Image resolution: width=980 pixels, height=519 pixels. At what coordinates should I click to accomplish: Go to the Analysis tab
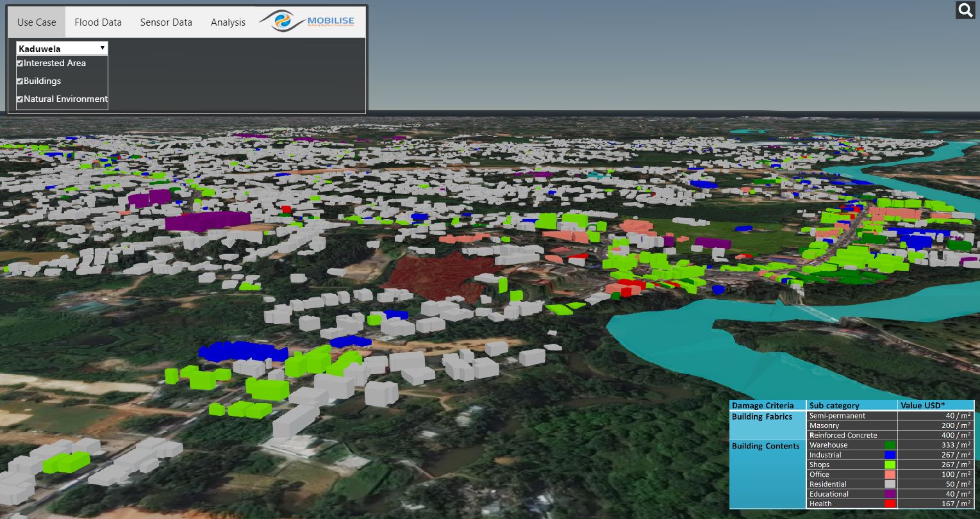coord(228,22)
